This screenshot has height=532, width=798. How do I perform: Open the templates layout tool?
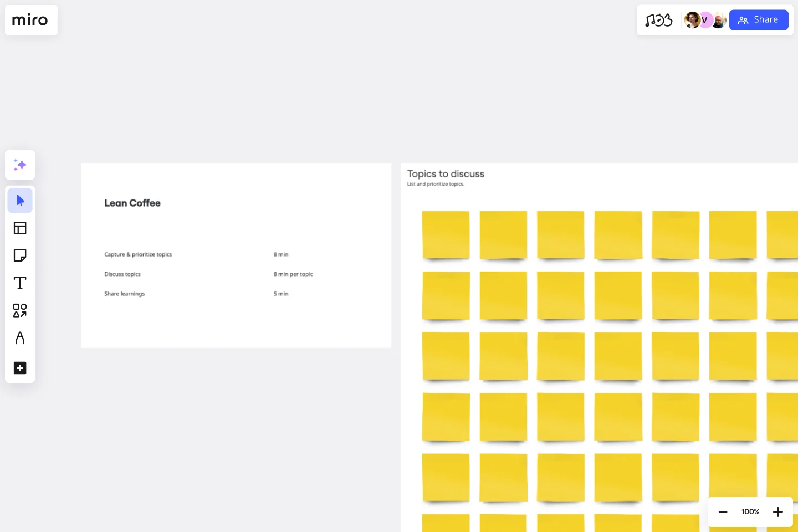20,228
